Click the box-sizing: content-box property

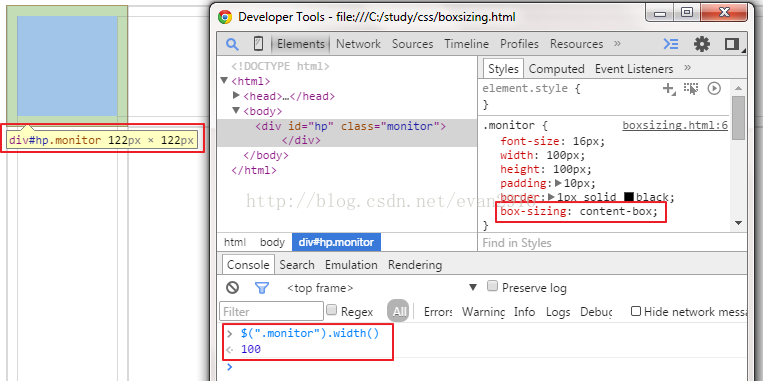[x=579, y=212]
